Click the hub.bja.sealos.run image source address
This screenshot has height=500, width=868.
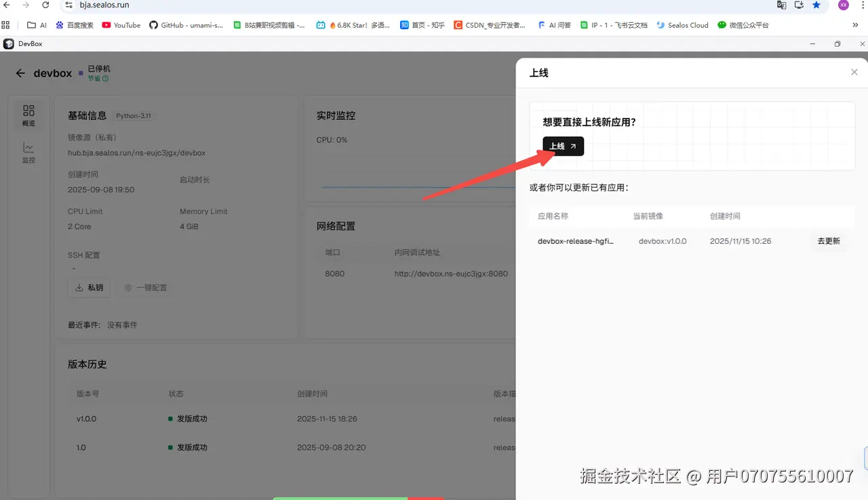click(136, 153)
